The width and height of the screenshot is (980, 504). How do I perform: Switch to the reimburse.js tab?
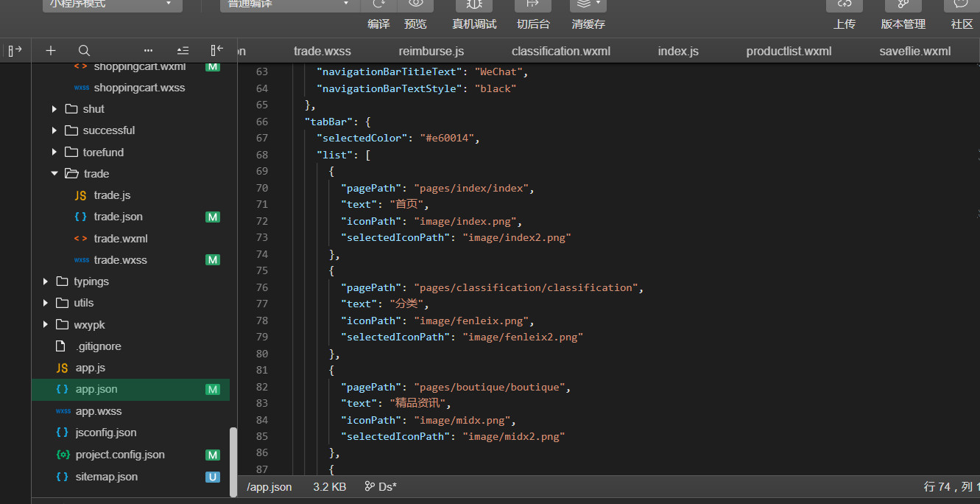coord(431,52)
